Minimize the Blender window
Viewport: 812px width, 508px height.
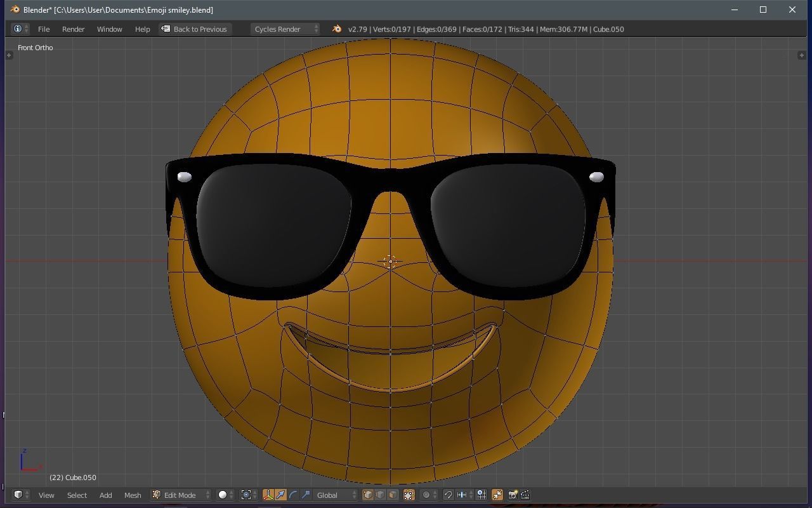point(735,10)
